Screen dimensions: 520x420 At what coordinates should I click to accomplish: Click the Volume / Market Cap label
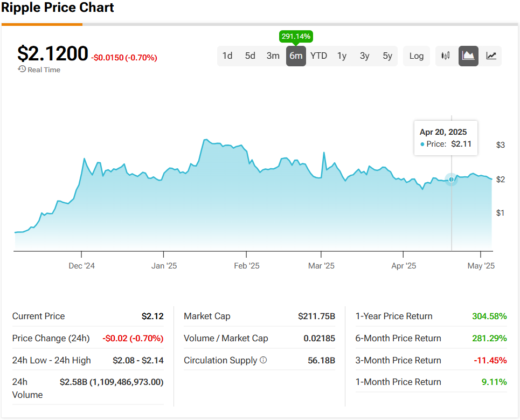pyautogui.click(x=226, y=339)
